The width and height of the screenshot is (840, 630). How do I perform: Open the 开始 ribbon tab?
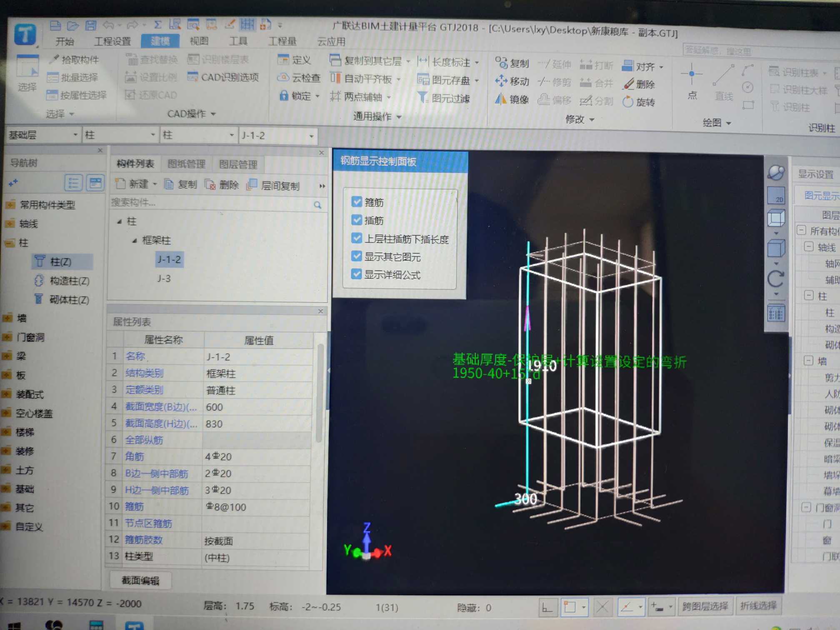65,41
